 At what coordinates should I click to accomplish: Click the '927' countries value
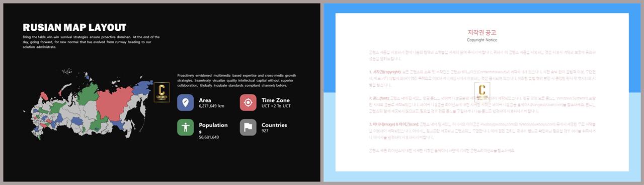point(265,131)
